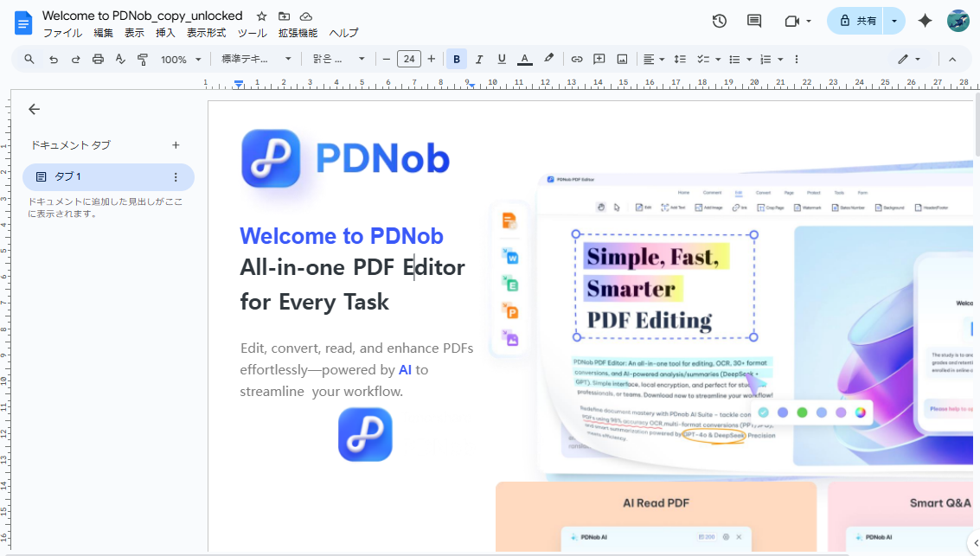Open version history clock icon
Viewport: 980px width, 556px height.
click(720, 21)
